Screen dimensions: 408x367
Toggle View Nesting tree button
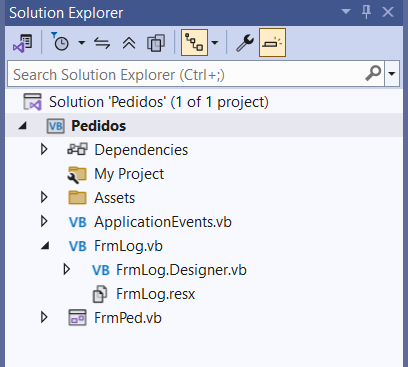194,43
